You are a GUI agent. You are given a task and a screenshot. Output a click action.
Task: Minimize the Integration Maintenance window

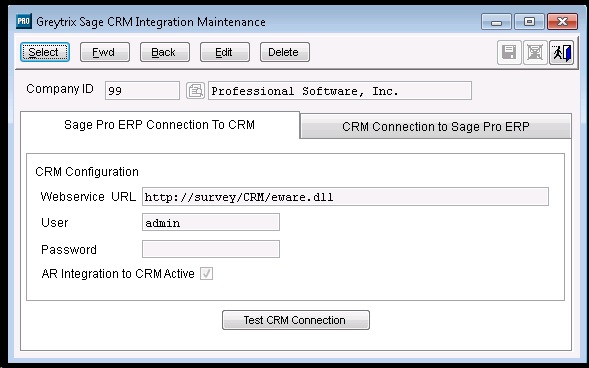click(x=496, y=21)
